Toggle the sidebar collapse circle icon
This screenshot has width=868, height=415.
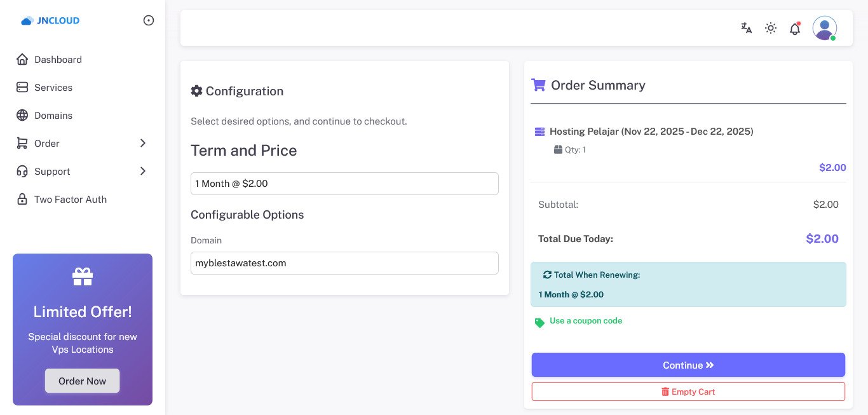(x=149, y=20)
